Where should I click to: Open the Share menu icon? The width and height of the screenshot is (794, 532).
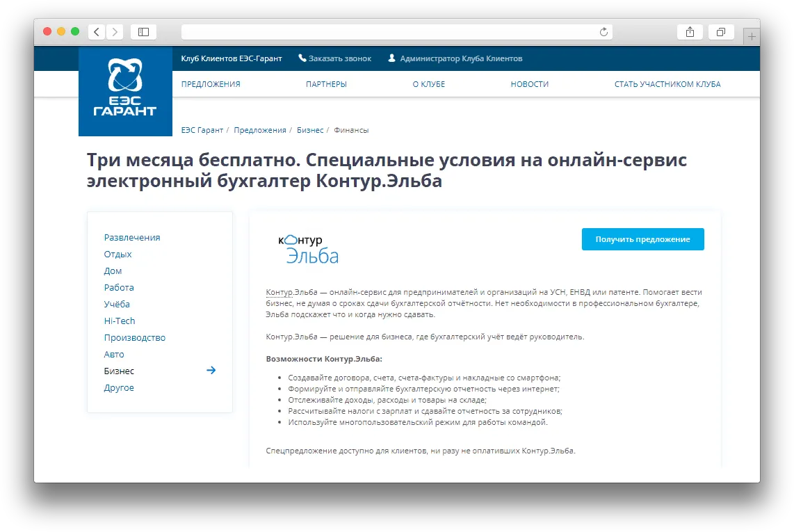pos(690,32)
